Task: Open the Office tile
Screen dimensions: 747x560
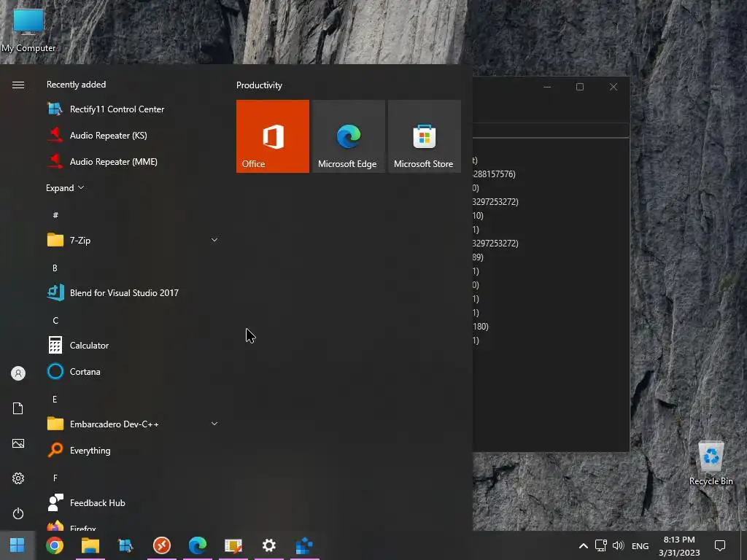Action: tap(273, 136)
